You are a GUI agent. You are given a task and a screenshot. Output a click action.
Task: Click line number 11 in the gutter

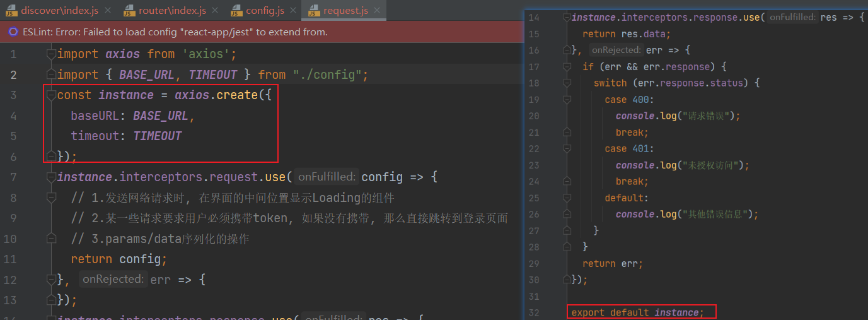pyautogui.click(x=10, y=259)
